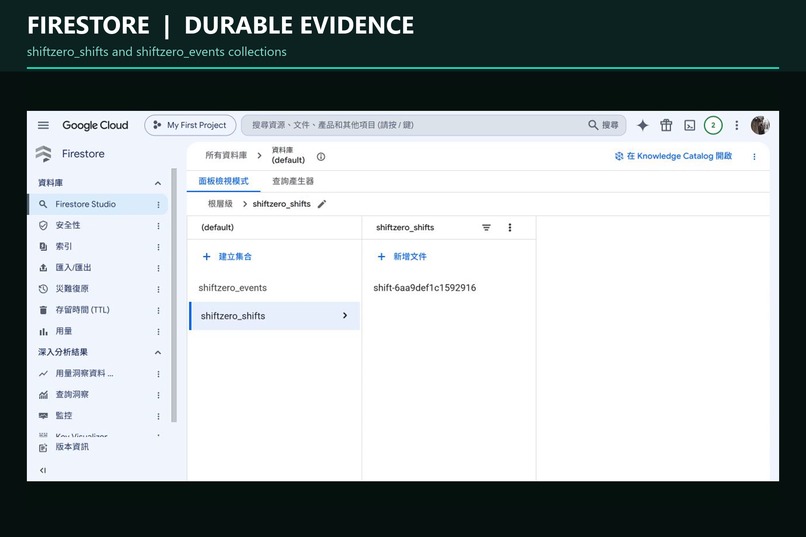Image resolution: width=806 pixels, height=537 pixels.
Task: Click 建立集合 to start a collection
Action: (x=227, y=256)
